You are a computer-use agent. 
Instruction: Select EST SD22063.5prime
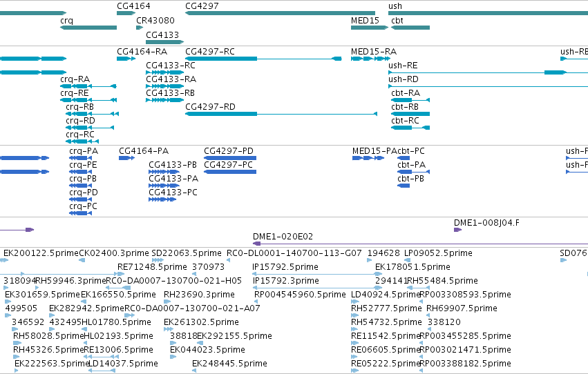point(187,253)
